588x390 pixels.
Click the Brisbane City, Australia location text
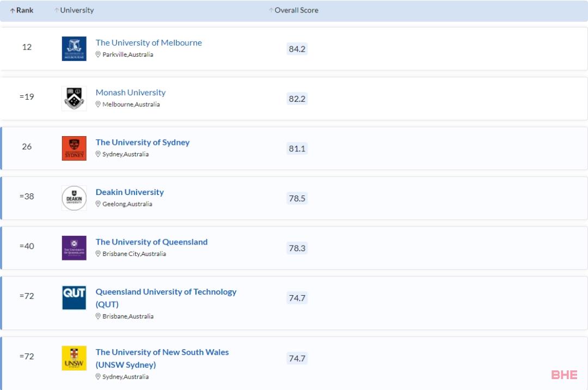click(x=134, y=254)
